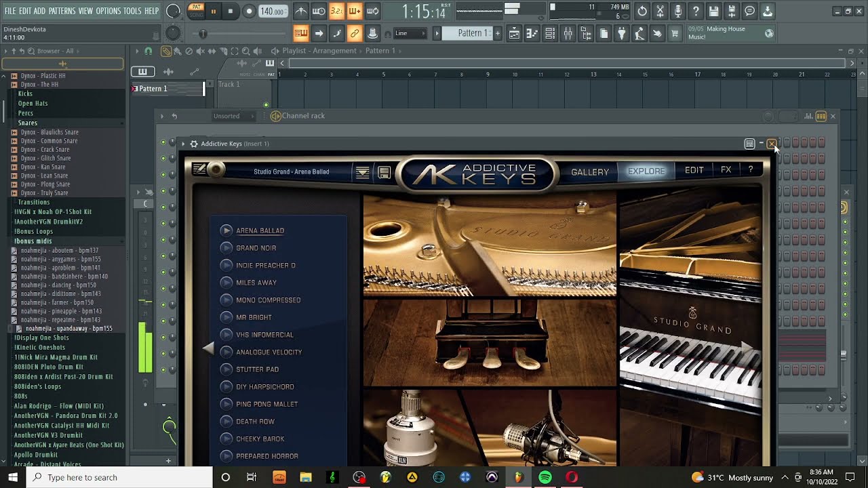Click the Addictive Keys save preset icon

384,173
